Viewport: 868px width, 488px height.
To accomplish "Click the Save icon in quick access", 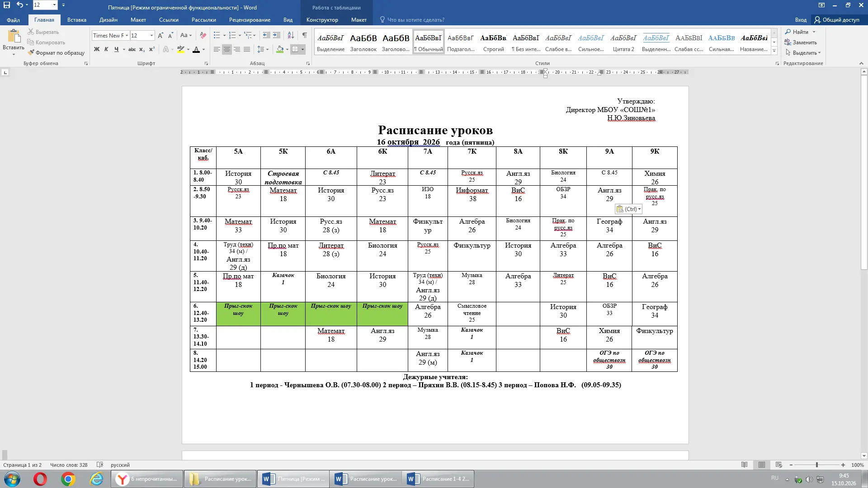I will (7, 5).
